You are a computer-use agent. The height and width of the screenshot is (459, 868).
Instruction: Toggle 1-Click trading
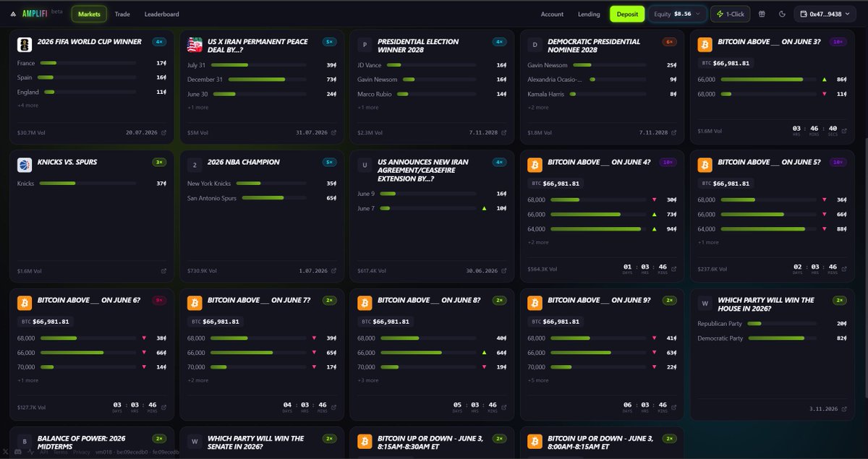coord(731,14)
